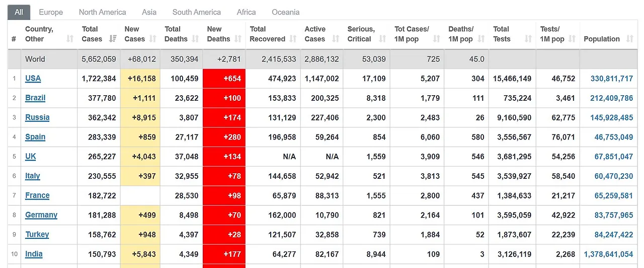This screenshot has height=268, width=644.
Task: Click Deaths/1M pop sort arrows
Action: click(x=481, y=39)
